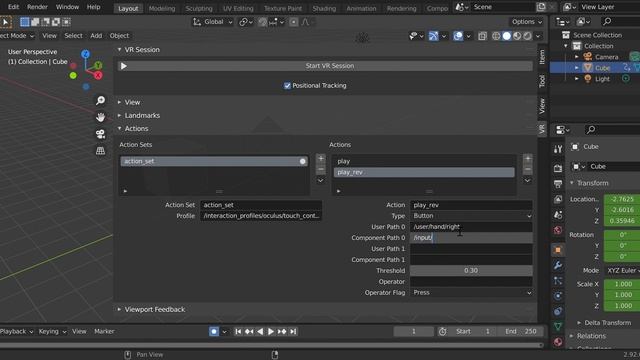Image resolution: width=640 pixels, height=360 pixels.
Task: Select solid viewport shading
Action: point(507,36)
